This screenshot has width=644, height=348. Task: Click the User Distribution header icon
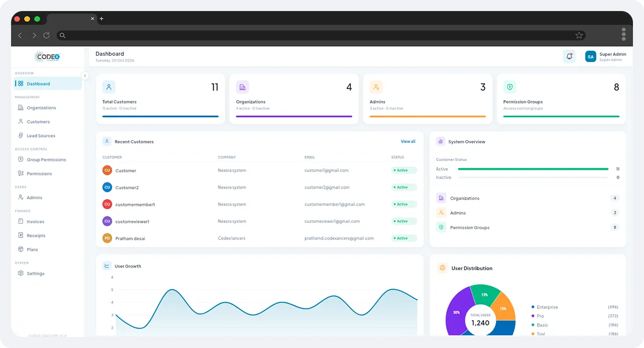(x=442, y=268)
